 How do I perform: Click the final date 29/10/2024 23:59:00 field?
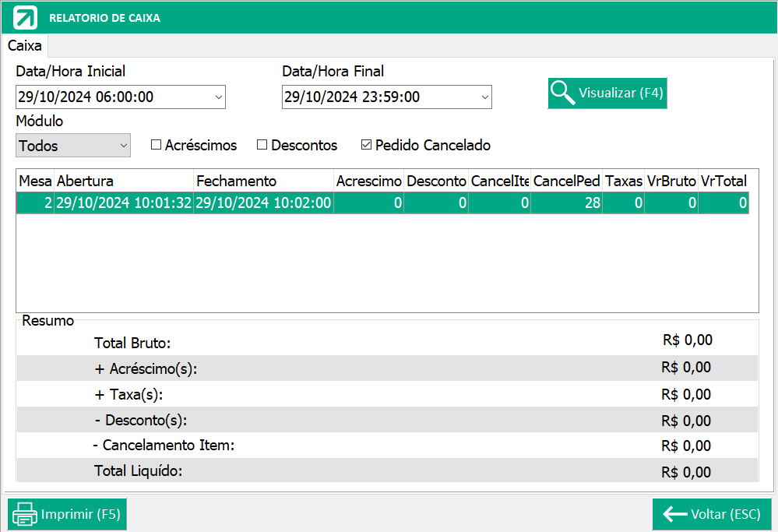click(387, 97)
